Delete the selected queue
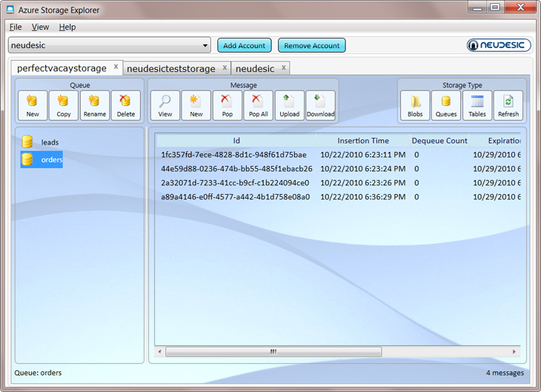The image size is (541, 392). point(125,105)
